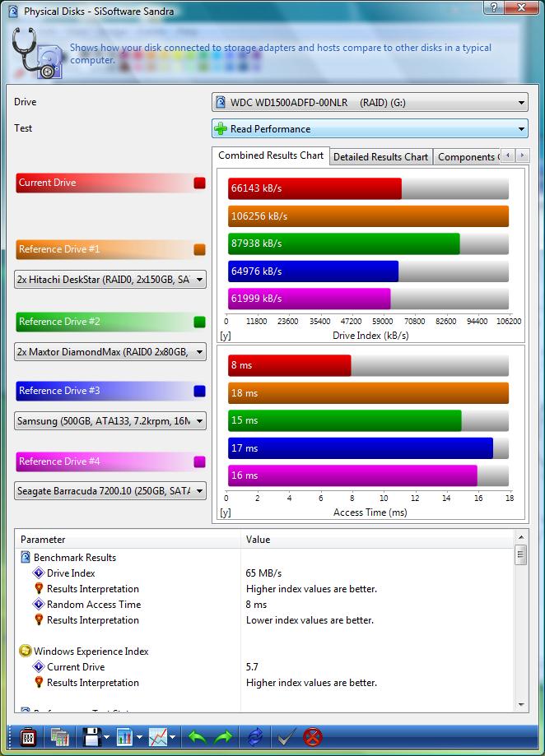545x756 pixels.
Task: Open the Drive selection dropdown
Action: pyautogui.click(x=370, y=102)
